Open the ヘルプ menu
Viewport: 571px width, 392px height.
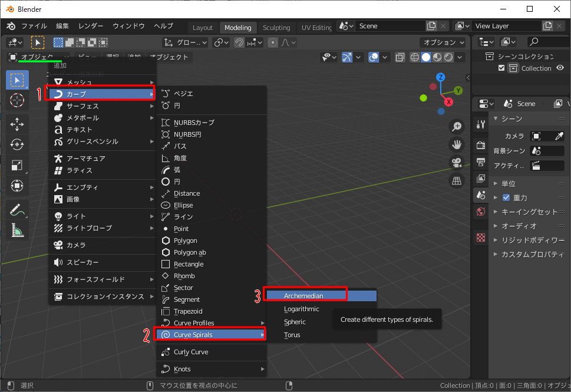[163, 26]
